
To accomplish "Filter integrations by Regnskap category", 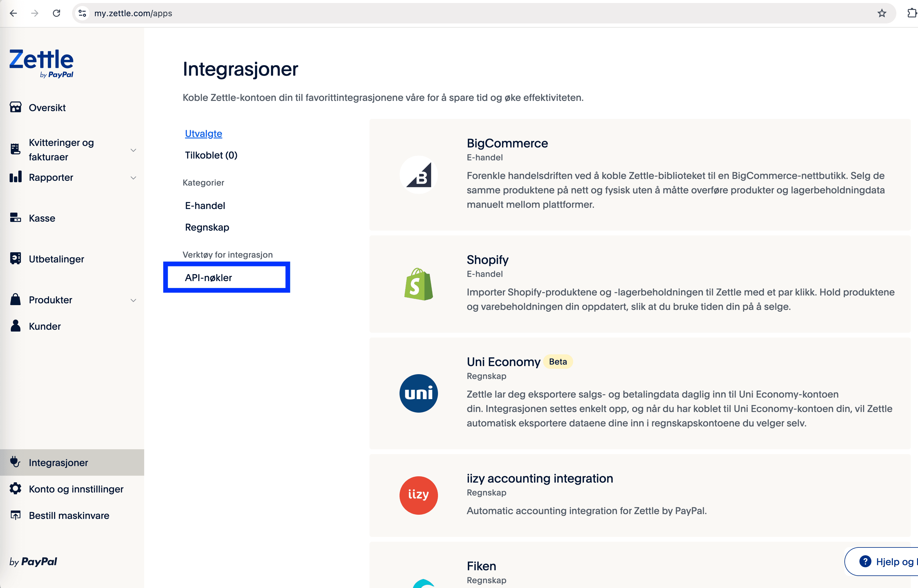I will (x=207, y=227).
